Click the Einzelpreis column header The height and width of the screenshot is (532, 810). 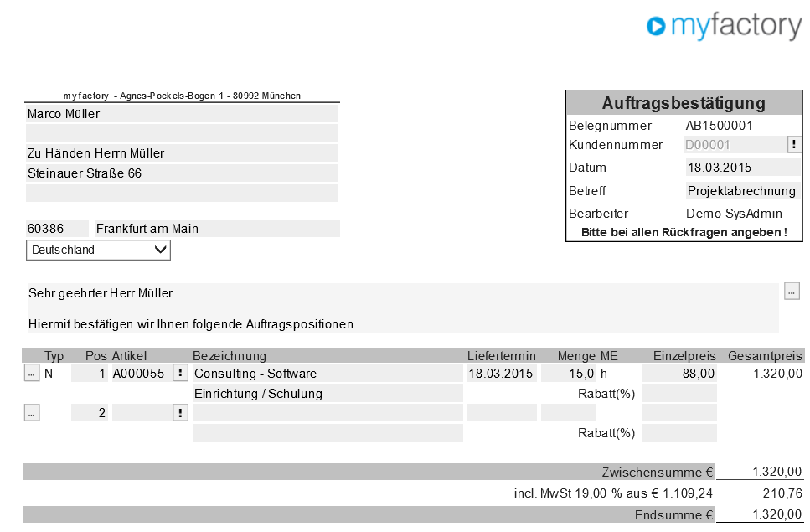(x=684, y=356)
